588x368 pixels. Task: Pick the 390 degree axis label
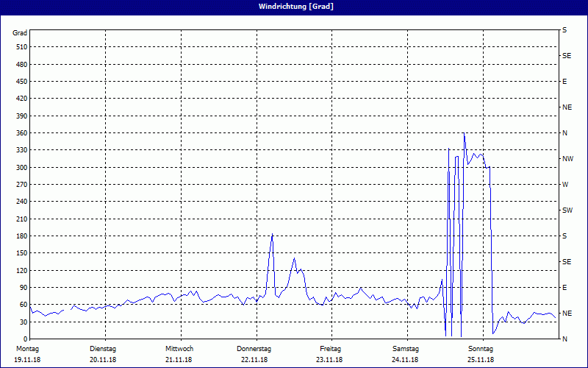(22, 116)
